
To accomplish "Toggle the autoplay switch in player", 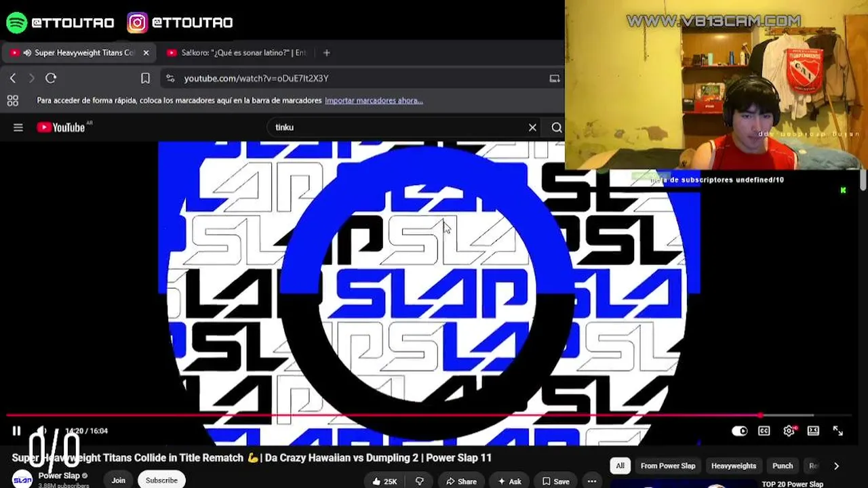I will pyautogui.click(x=739, y=431).
